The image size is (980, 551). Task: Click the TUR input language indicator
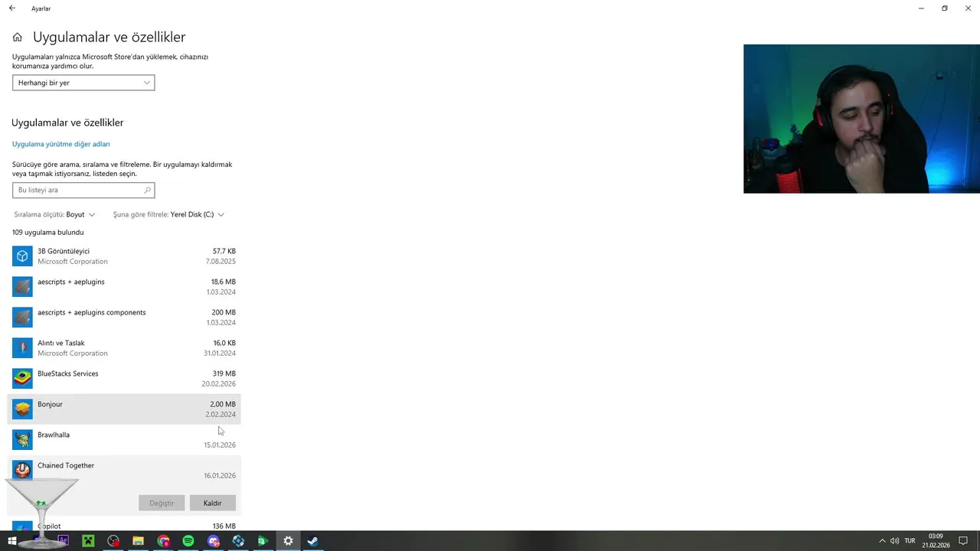pyautogui.click(x=910, y=541)
